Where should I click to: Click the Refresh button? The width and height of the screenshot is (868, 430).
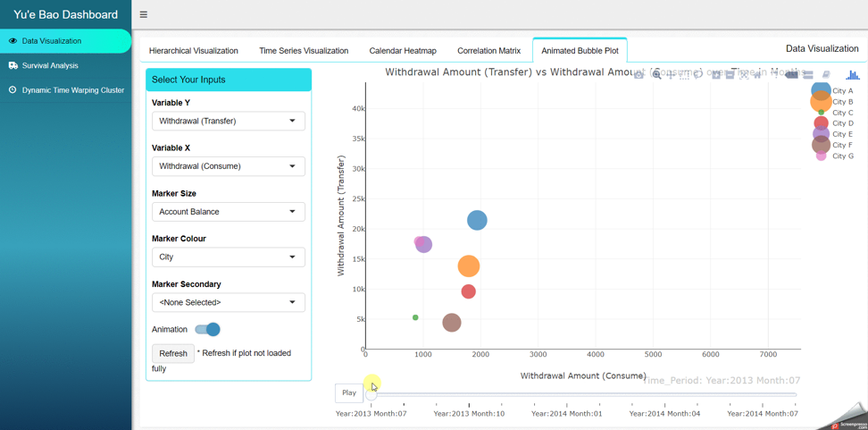[x=173, y=353]
